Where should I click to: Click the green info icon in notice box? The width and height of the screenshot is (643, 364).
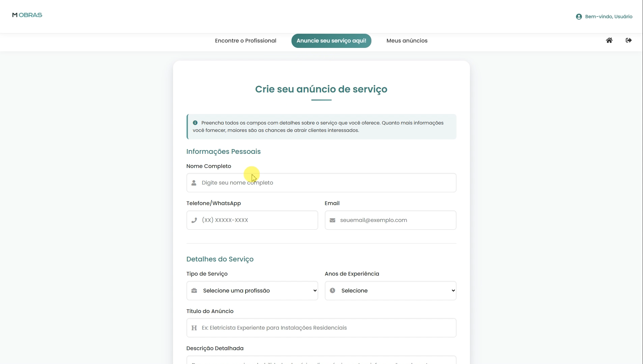click(195, 123)
